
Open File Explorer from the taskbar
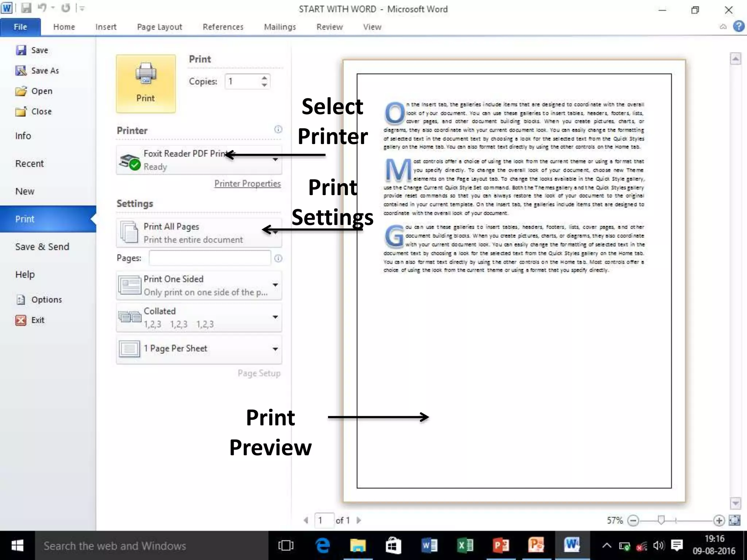pos(358,545)
